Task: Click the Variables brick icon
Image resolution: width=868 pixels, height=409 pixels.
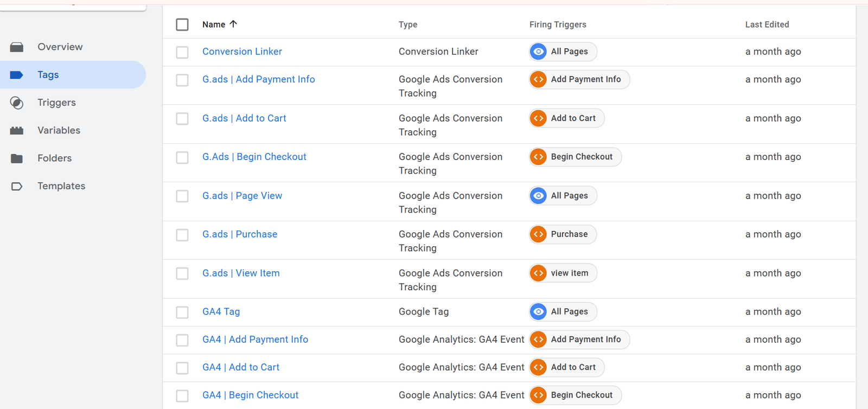Action: (17, 131)
